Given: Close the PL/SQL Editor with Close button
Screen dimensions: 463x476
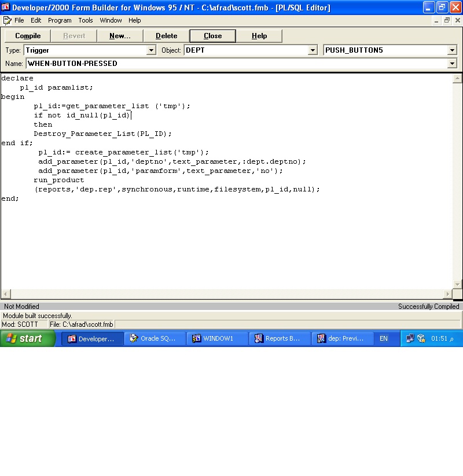Looking at the screenshot, I should tap(212, 36).
